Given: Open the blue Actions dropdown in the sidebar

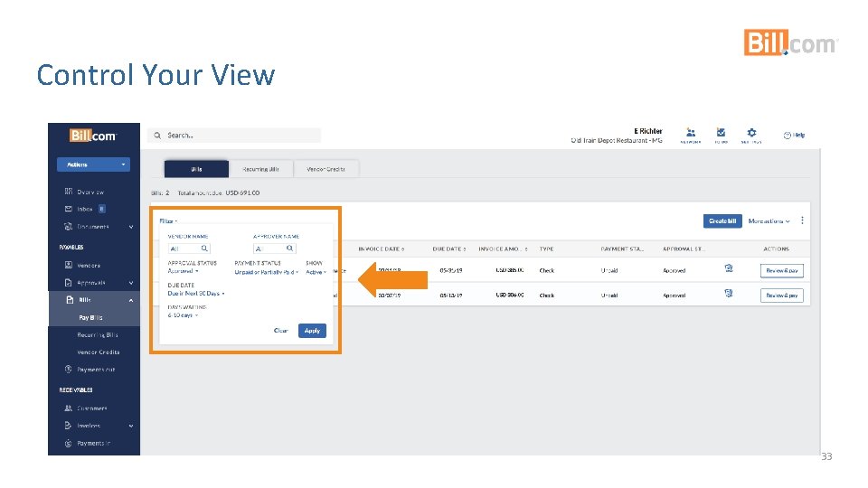Looking at the screenshot, I should click(x=93, y=164).
